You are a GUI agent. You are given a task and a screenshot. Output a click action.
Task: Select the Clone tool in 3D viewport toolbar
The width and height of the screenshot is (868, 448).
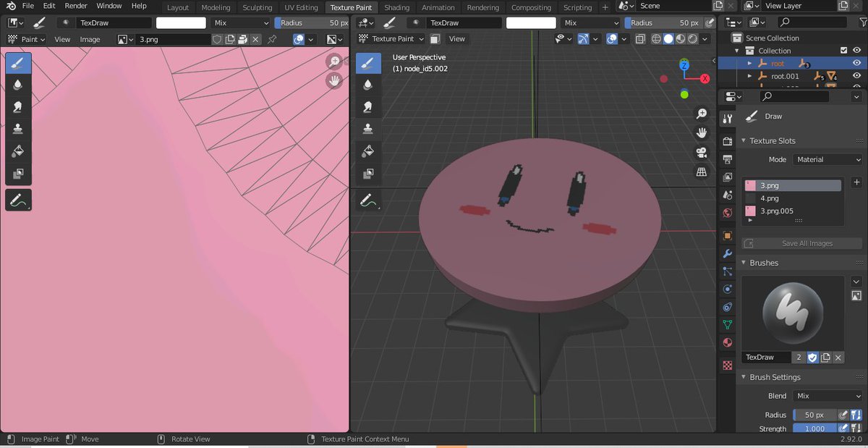[x=367, y=129]
